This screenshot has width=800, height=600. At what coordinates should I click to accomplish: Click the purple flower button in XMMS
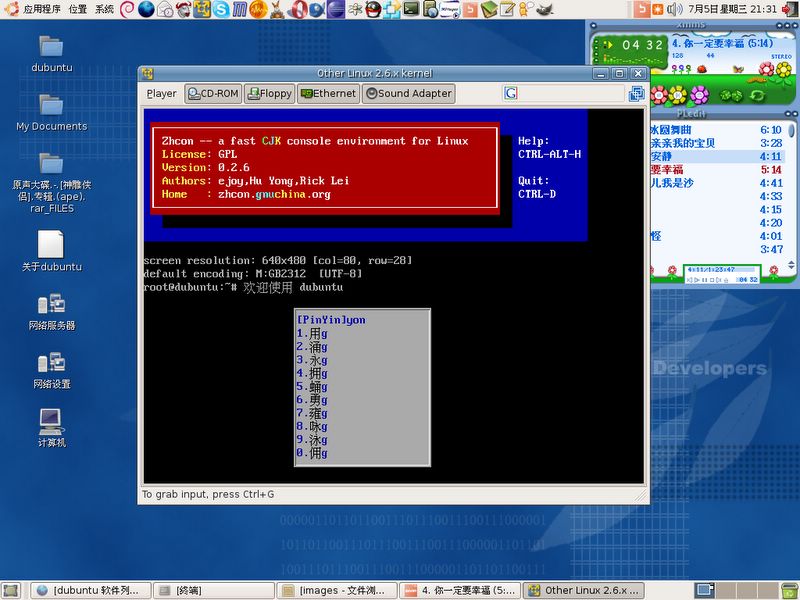coord(699,95)
